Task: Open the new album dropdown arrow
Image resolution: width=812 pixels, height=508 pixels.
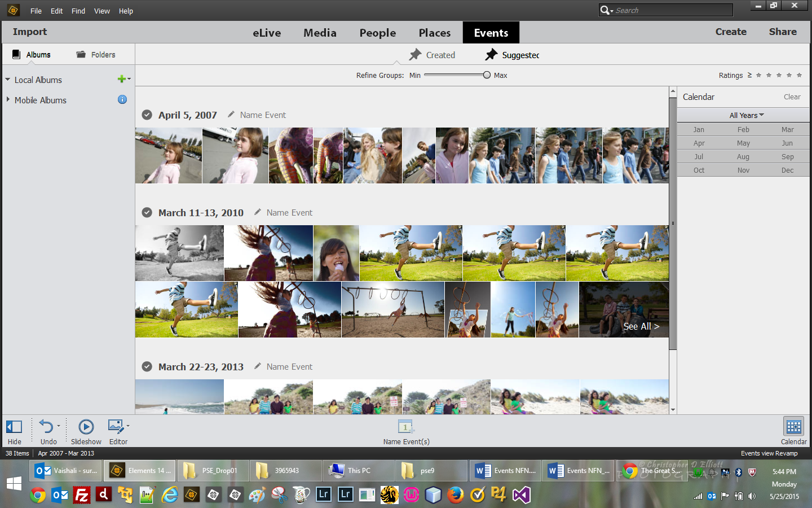Action: pyautogui.click(x=129, y=79)
